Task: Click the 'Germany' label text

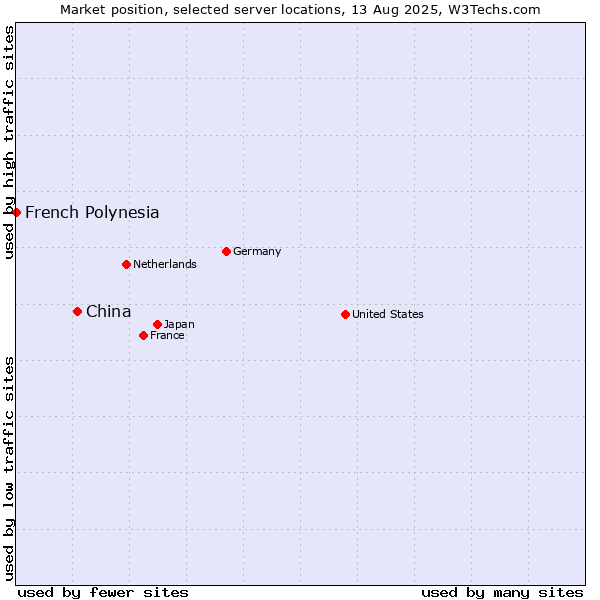Action: coord(257,251)
